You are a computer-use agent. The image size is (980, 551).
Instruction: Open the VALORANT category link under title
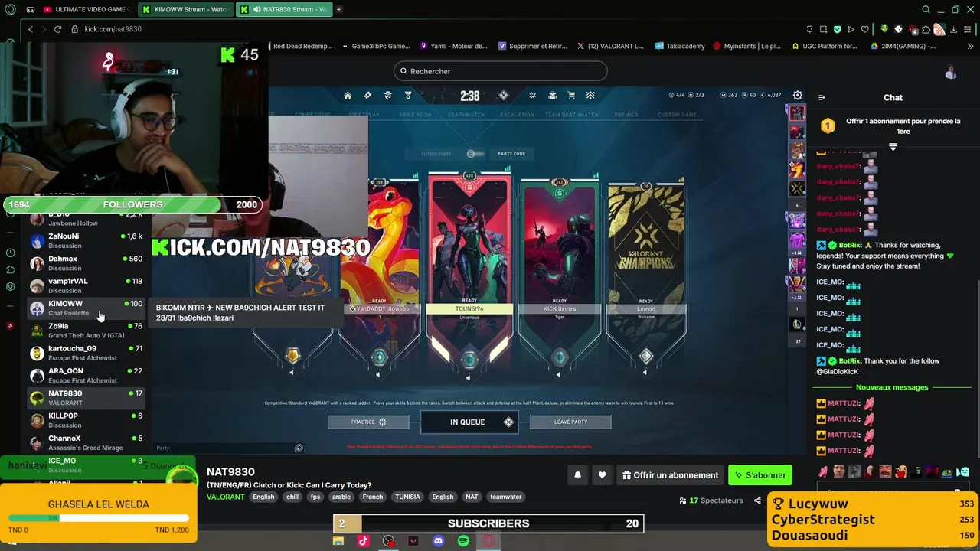click(226, 497)
